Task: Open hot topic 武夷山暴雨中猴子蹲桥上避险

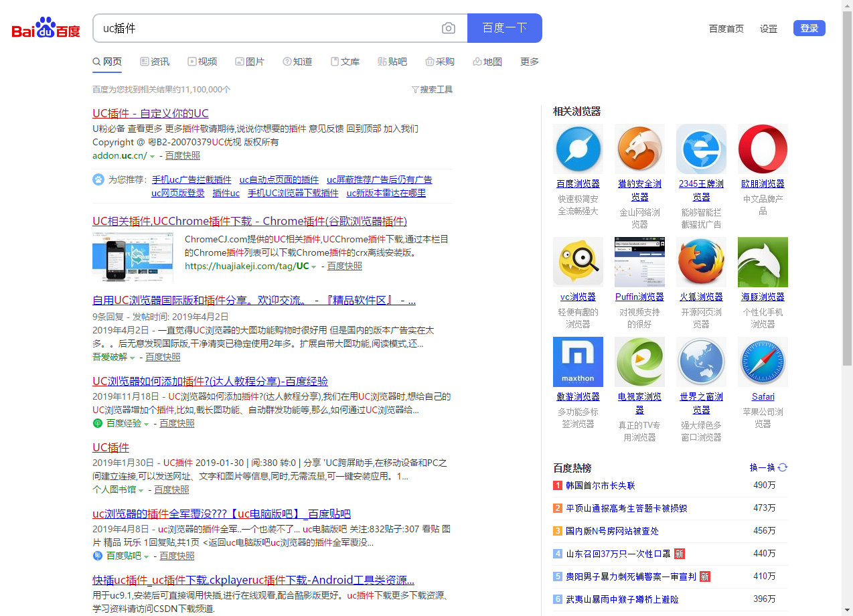Action: point(622,599)
